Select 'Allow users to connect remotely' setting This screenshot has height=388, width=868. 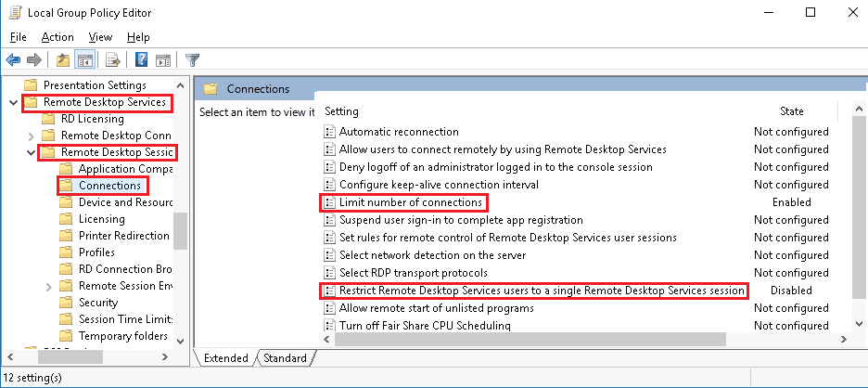(x=503, y=149)
